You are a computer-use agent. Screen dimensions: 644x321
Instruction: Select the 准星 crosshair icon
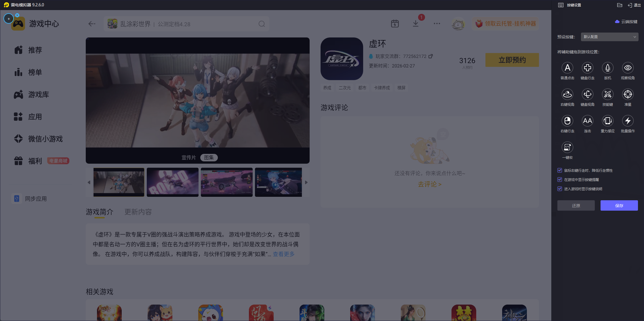tap(628, 95)
